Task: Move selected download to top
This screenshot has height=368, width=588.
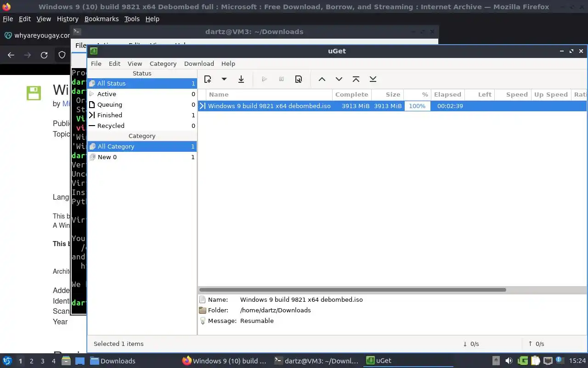Action: (x=356, y=79)
